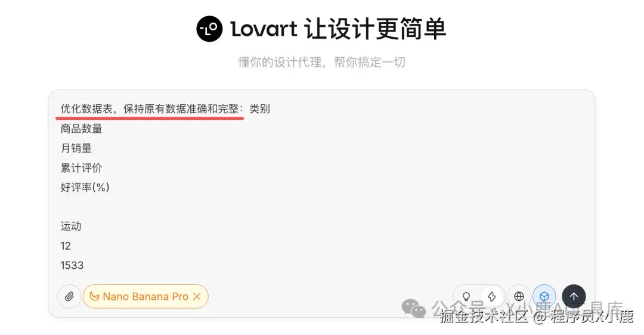Send the prompt with arrow button
This screenshot has height=335, width=644.
tap(574, 296)
